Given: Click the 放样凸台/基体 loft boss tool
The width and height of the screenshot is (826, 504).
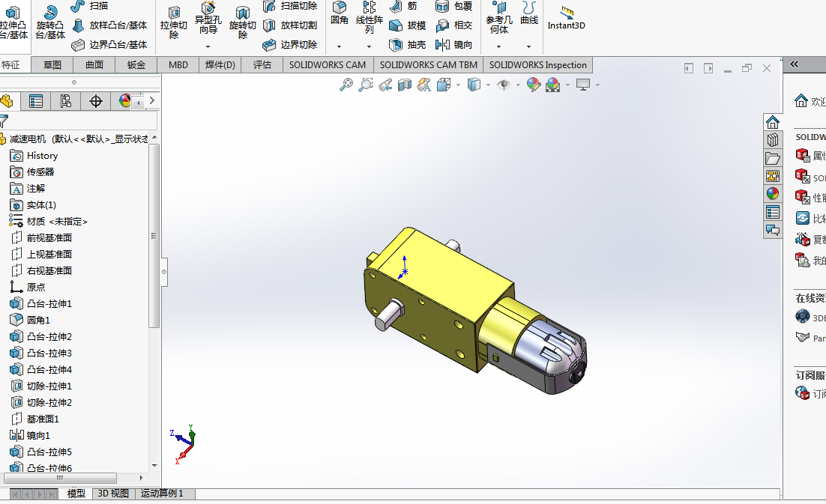Looking at the screenshot, I should tap(109, 25).
